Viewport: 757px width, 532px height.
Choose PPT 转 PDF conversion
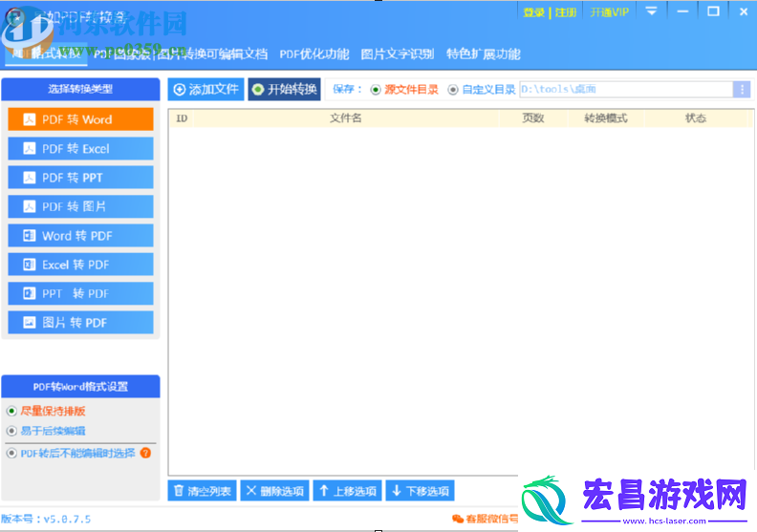pos(80,293)
